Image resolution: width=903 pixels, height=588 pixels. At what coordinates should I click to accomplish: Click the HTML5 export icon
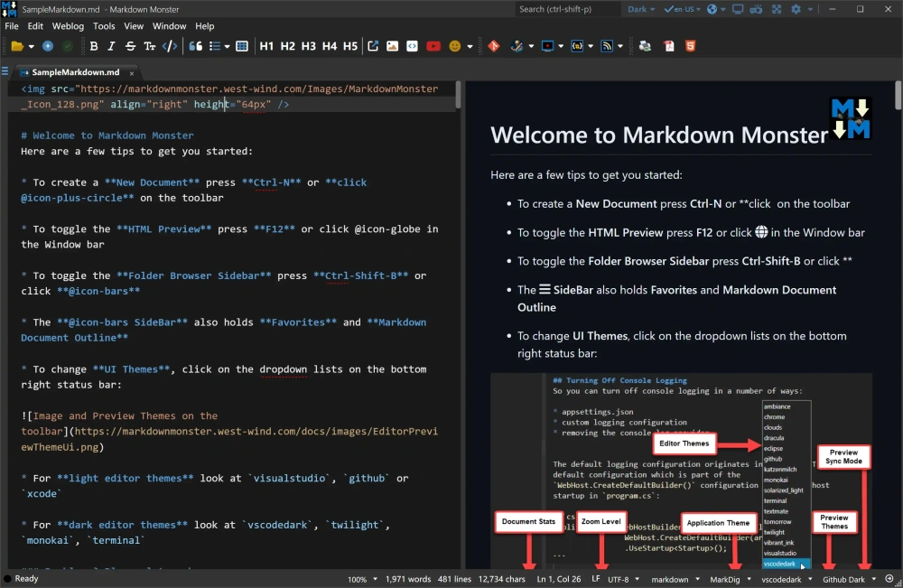click(690, 46)
